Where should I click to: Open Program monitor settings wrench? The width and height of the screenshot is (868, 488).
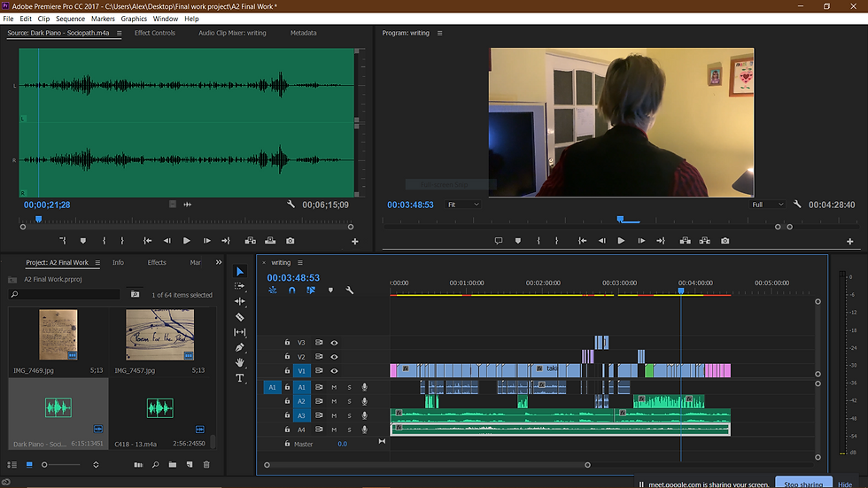point(797,205)
